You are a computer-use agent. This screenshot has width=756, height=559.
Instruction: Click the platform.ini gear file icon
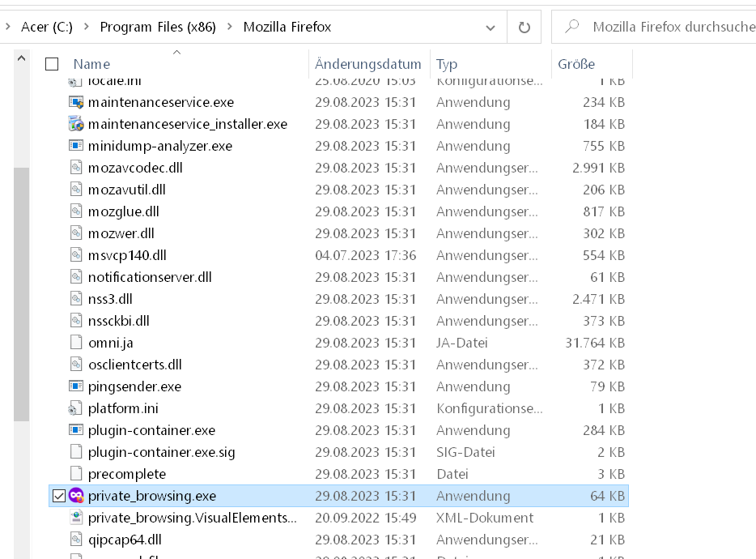tap(76, 408)
